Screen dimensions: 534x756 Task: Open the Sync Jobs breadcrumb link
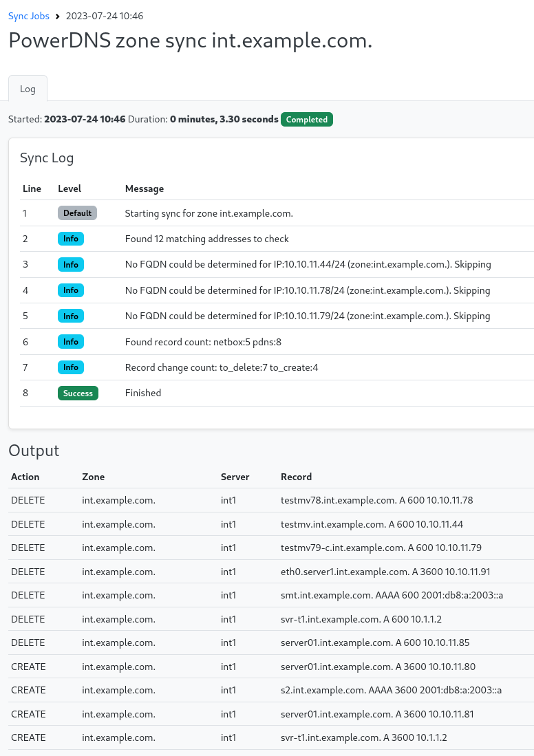coord(29,16)
